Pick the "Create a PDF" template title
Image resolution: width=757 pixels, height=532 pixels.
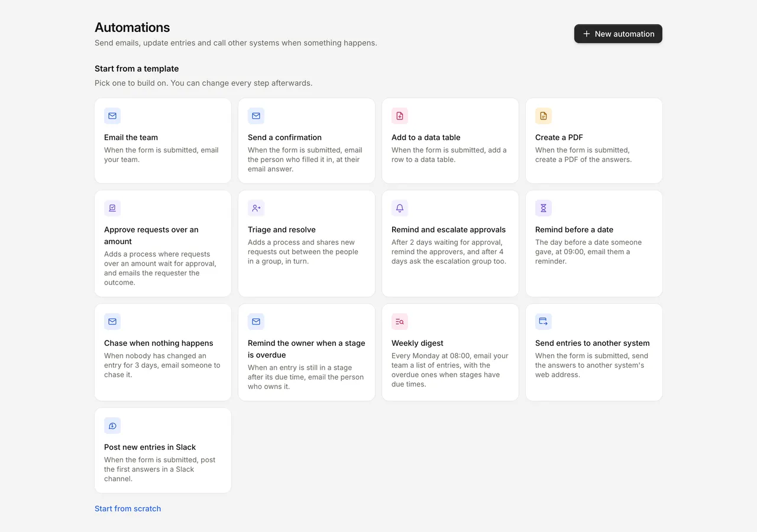point(559,137)
